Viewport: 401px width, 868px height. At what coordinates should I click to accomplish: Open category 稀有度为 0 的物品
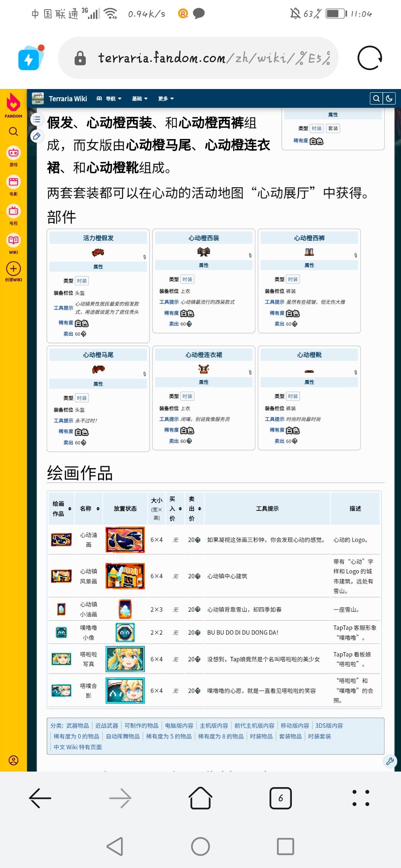coord(76,736)
